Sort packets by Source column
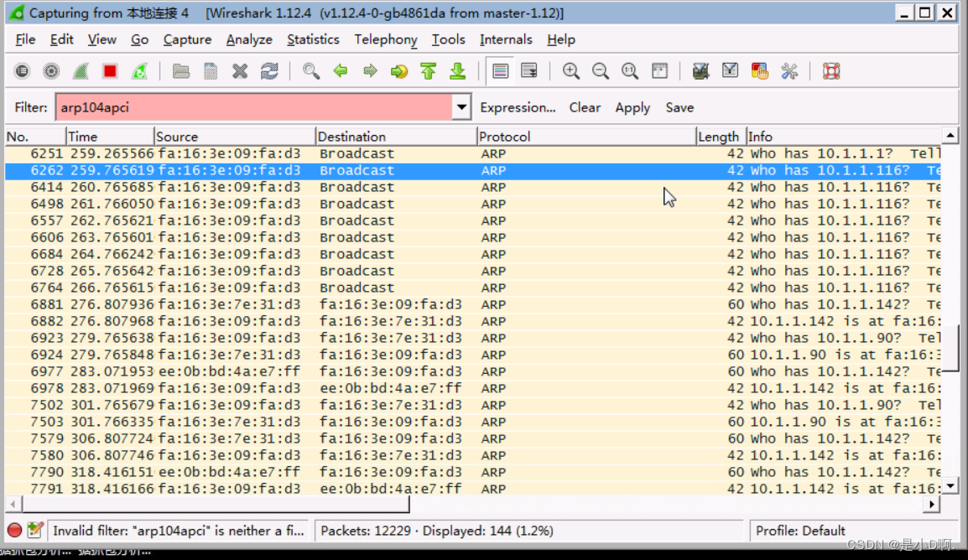 click(x=235, y=137)
